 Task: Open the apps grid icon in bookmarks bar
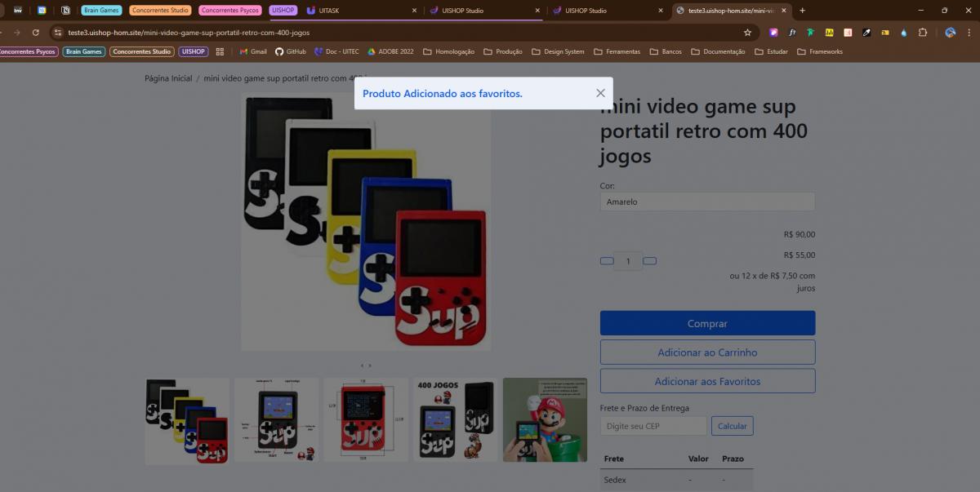pos(220,51)
